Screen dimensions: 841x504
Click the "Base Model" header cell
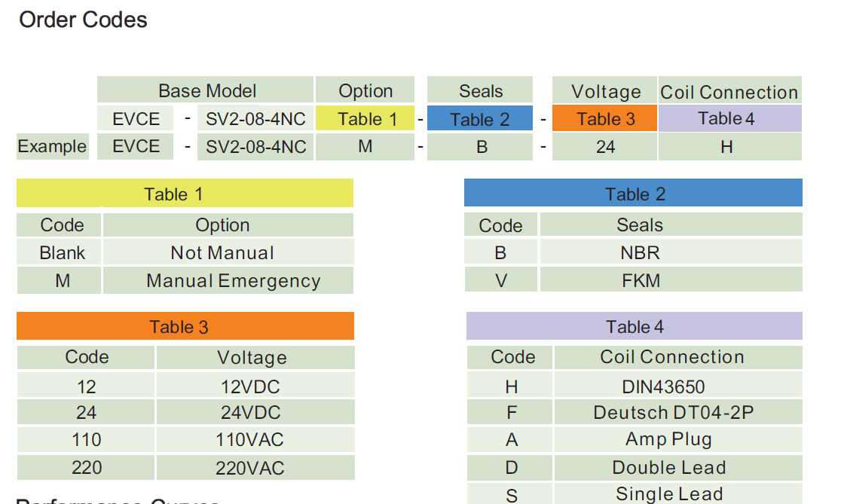(206, 91)
